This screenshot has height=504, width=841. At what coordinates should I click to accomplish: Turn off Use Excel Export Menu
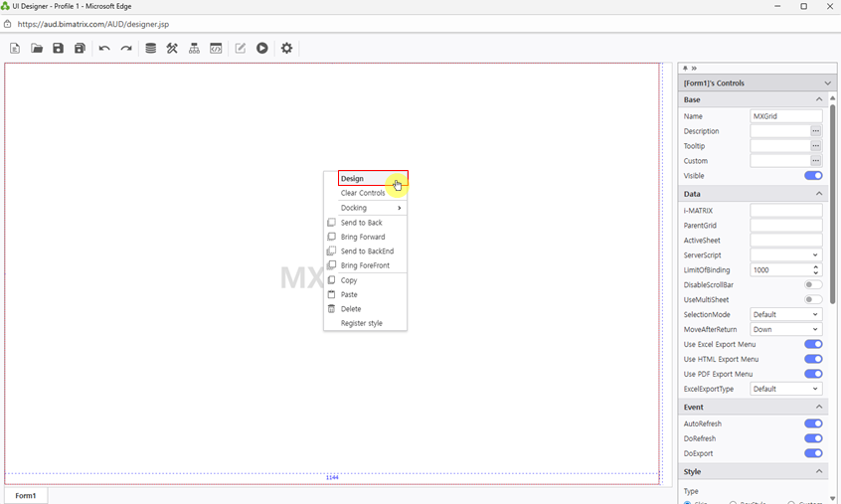click(x=812, y=344)
